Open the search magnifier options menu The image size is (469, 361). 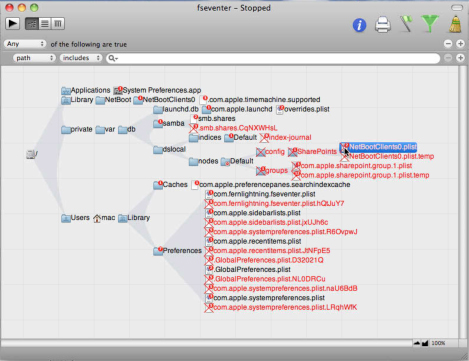[113, 58]
